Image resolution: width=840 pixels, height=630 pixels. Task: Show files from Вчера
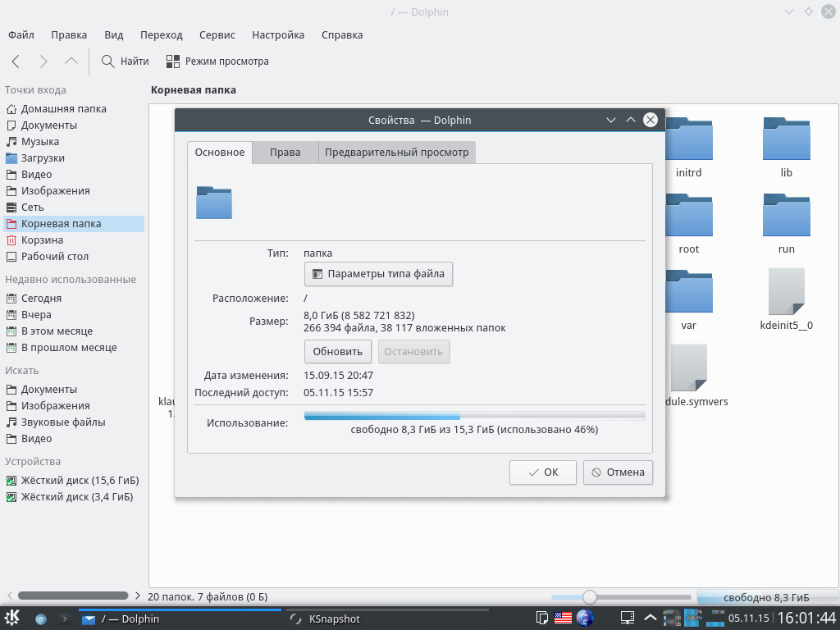coord(72,315)
